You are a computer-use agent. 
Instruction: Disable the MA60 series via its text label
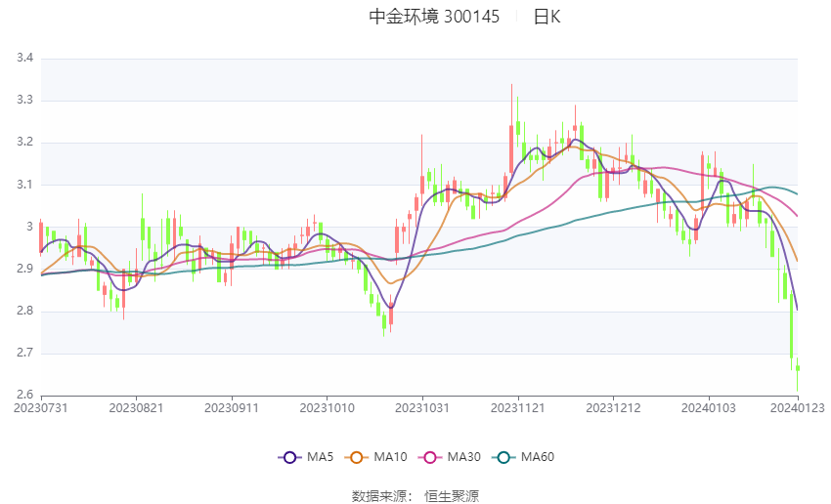click(x=538, y=456)
